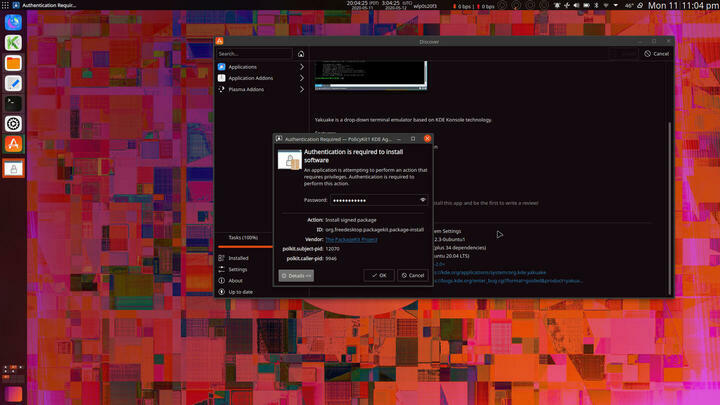Screen dimensions: 720x405
Task: Click the sliders icon next to Settings
Action: pos(222,270)
